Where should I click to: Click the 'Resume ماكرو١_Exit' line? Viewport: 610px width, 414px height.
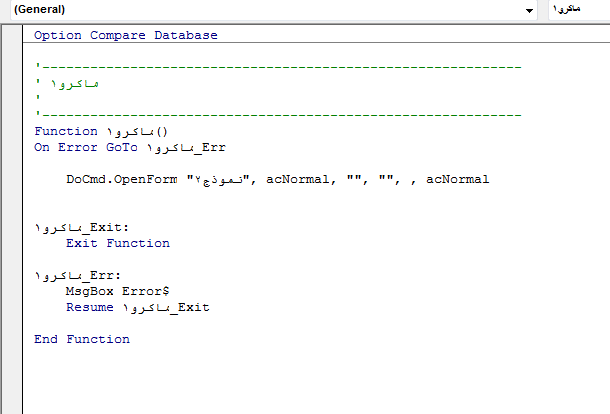click(x=138, y=307)
